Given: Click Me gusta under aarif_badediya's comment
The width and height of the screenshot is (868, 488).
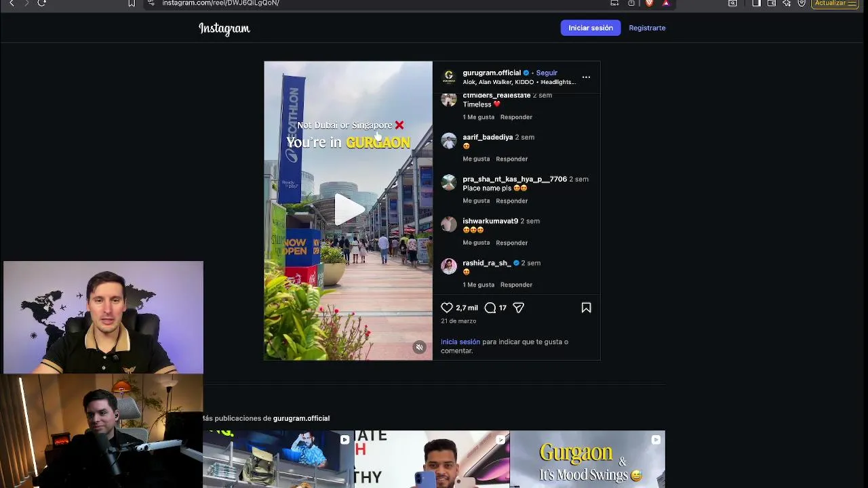Looking at the screenshot, I should [x=476, y=159].
